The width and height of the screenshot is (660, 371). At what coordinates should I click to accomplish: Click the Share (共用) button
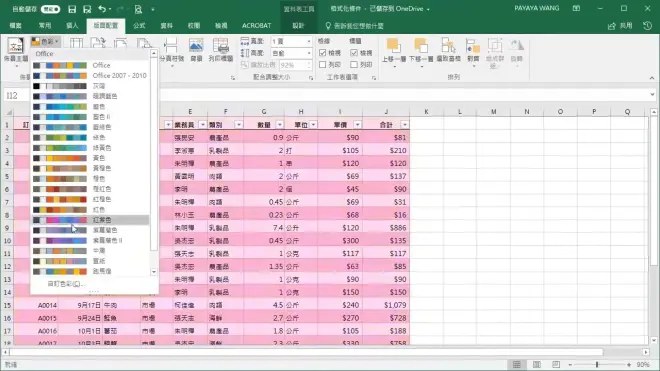[x=620, y=26]
